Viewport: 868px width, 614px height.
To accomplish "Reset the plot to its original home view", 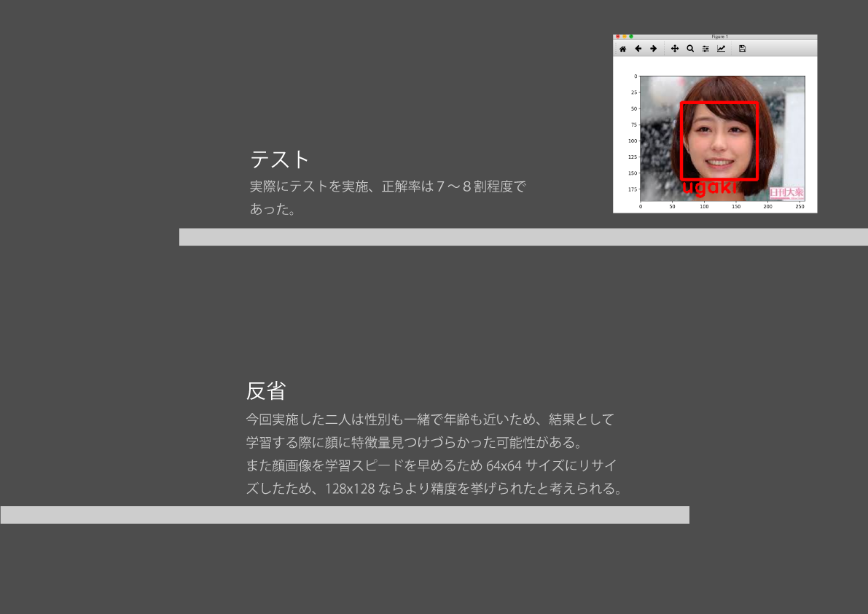I will (x=622, y=49).
